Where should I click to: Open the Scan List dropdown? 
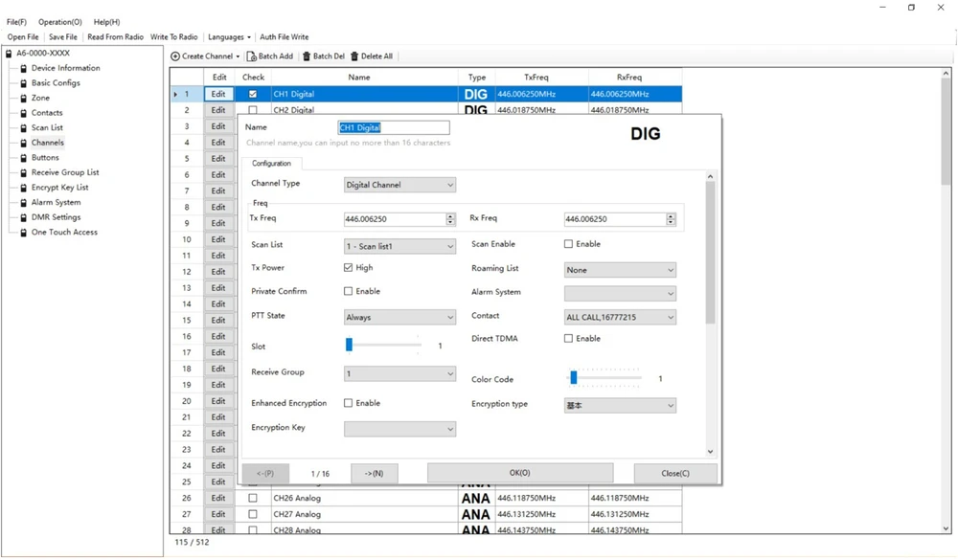point(399,246)
